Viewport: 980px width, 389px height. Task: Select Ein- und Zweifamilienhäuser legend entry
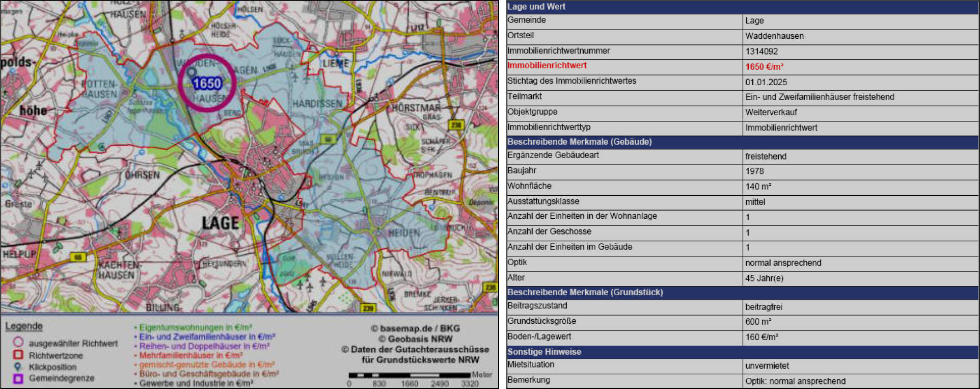tap(207, 336)
